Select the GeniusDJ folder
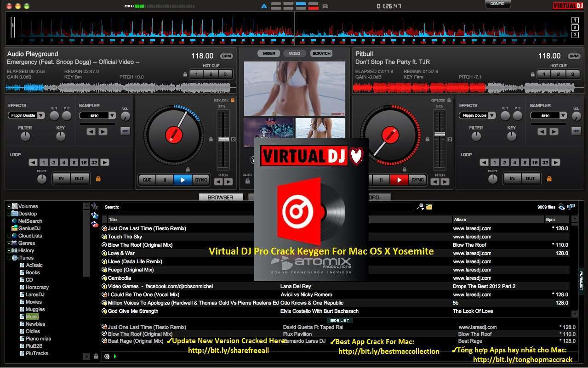This screenshot has height=368, width=588. tap(29, 228)
